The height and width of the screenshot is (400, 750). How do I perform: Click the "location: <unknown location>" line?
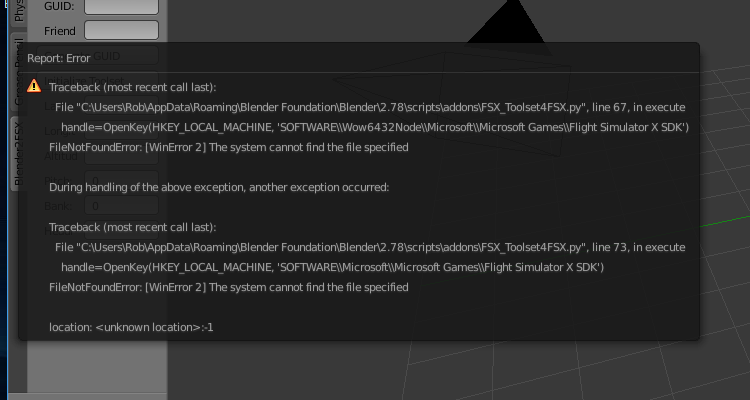coord(131,327)
